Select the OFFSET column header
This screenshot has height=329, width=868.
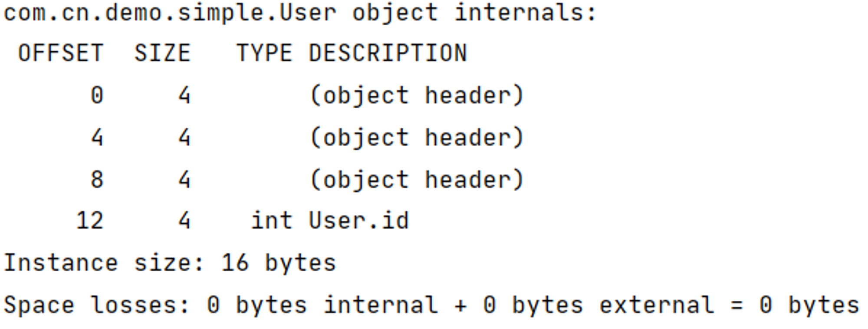[x=61, y=53]
